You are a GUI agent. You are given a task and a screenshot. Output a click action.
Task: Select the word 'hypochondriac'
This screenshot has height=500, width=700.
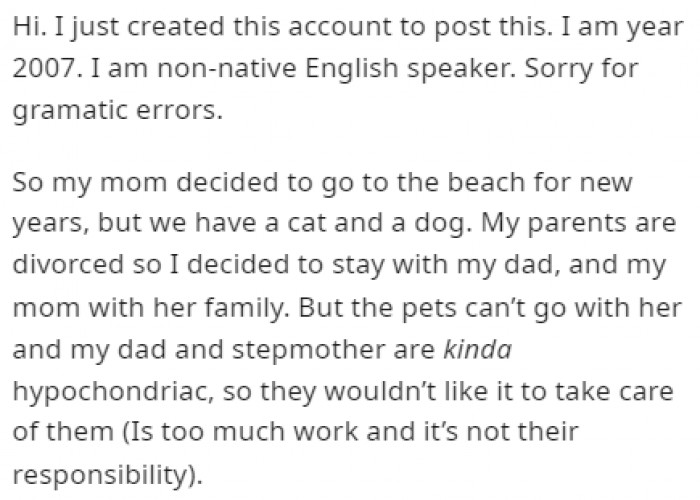(x=87, y=390)
